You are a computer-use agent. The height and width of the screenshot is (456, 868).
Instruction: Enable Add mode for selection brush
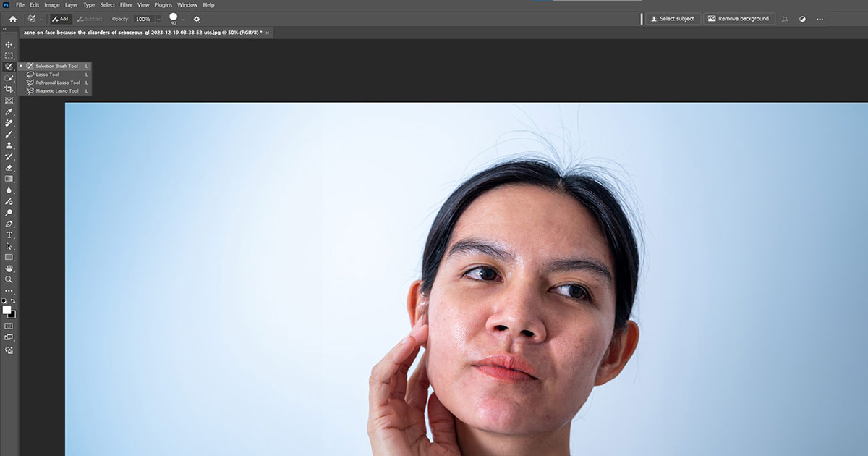coord(60,19)
